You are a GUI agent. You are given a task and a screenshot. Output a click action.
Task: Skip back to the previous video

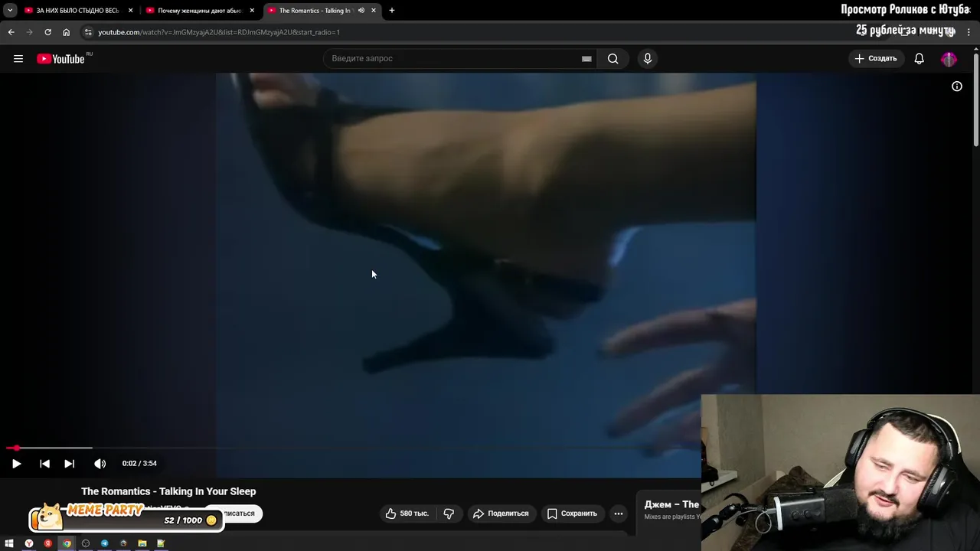click(44, 463)
